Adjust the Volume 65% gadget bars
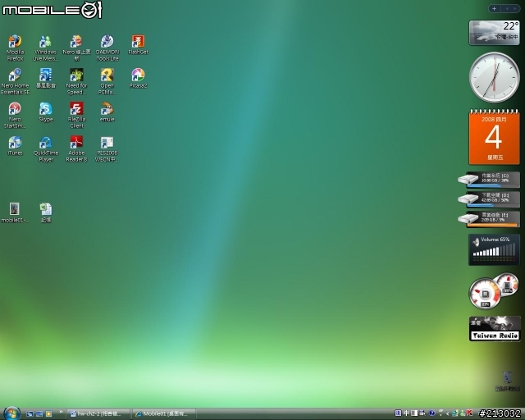The height and width of the screenshot is (420, 525). coord(494,252)
